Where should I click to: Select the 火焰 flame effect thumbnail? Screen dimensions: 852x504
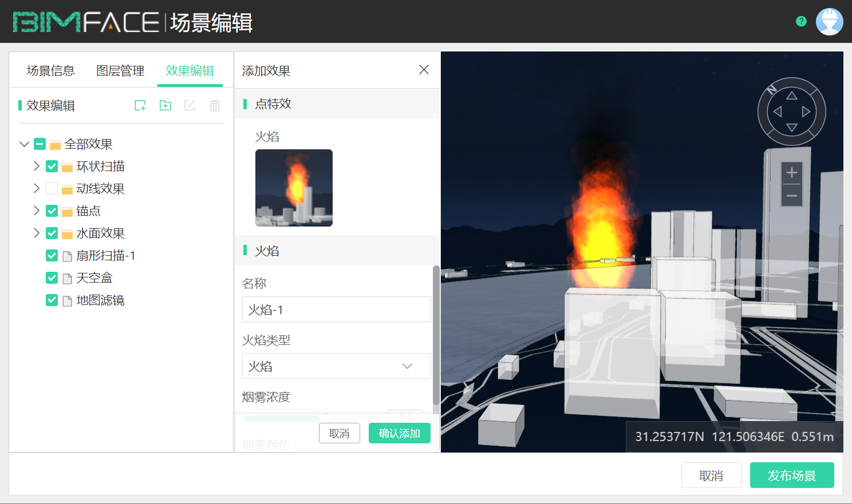point(294,188)
